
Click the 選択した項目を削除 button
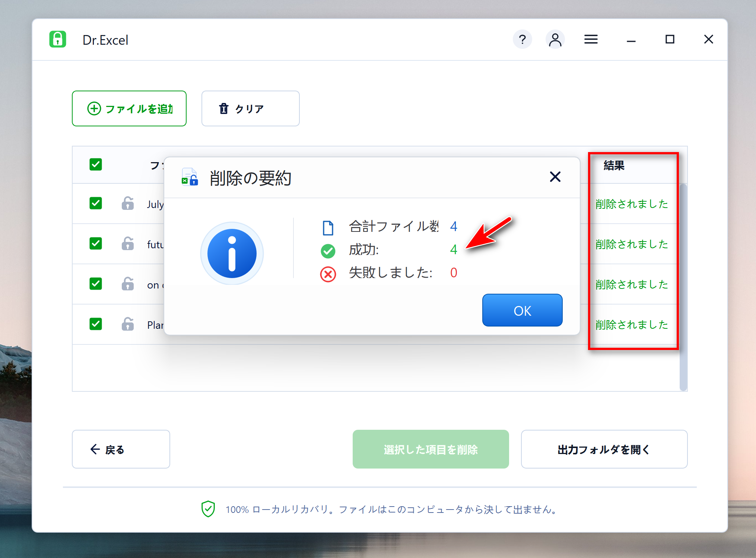coord(431,449)
